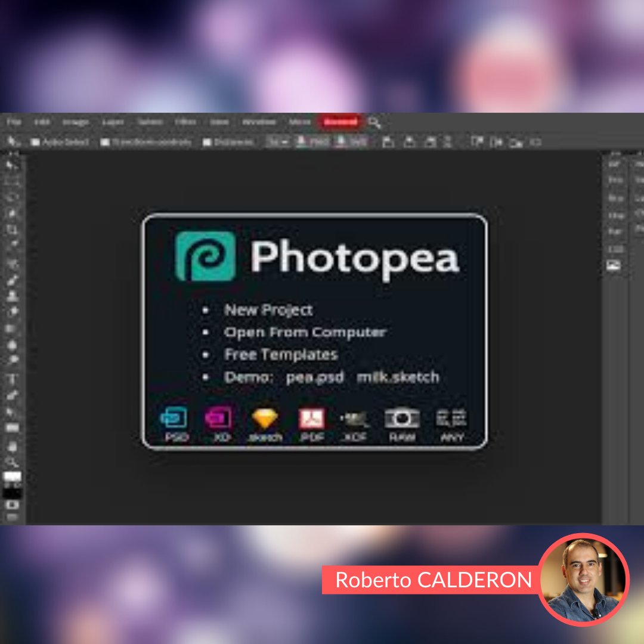Image resolution: width=644 pixels, height=644 pixels.
Task: Select the Move tool in the toolbox
Action: click(12, 166)
